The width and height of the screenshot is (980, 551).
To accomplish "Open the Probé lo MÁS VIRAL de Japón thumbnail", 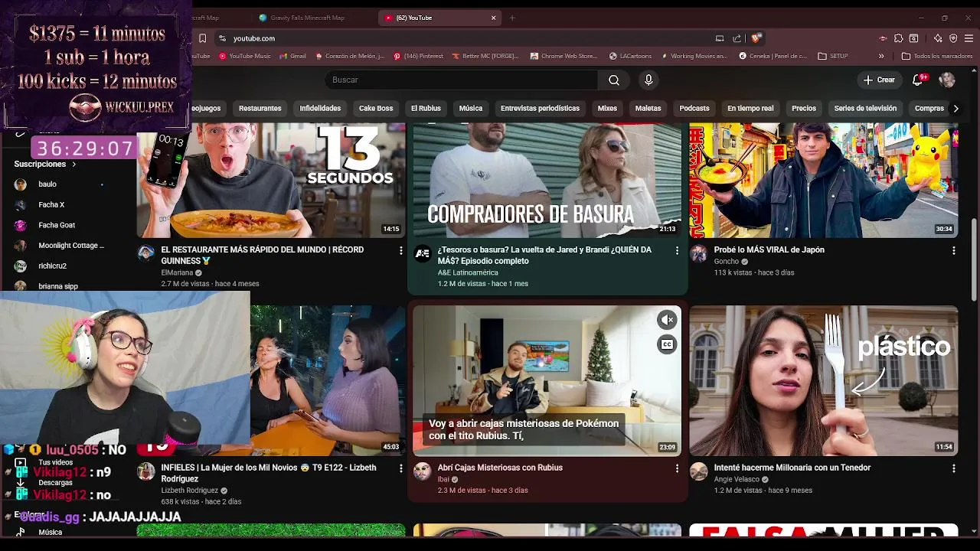I will pos(824,180).
